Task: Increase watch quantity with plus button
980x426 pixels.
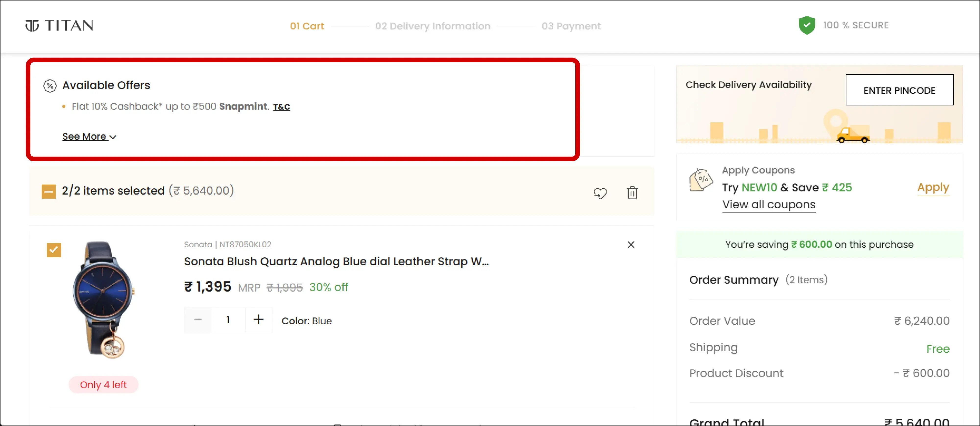Action: coord(258,320)
